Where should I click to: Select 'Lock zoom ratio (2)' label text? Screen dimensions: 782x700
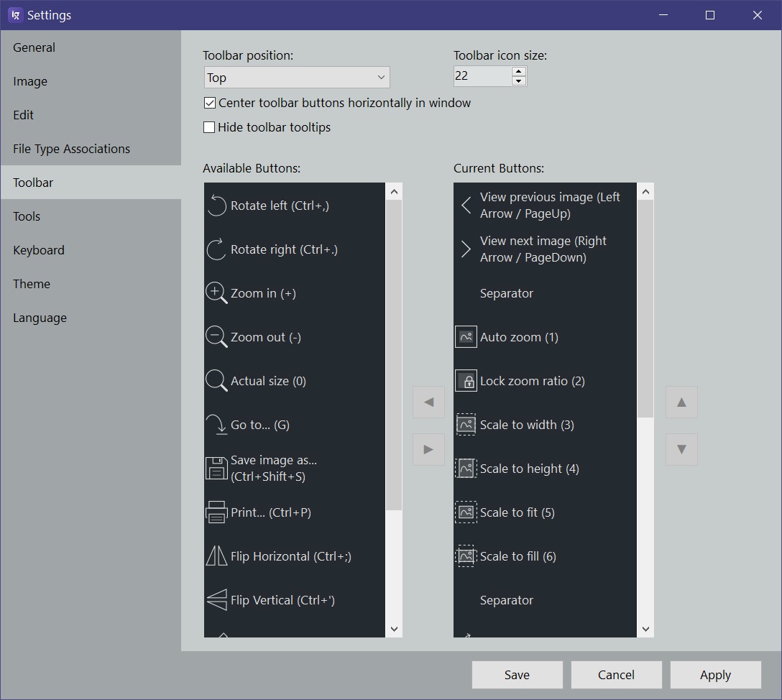point(532,381)
